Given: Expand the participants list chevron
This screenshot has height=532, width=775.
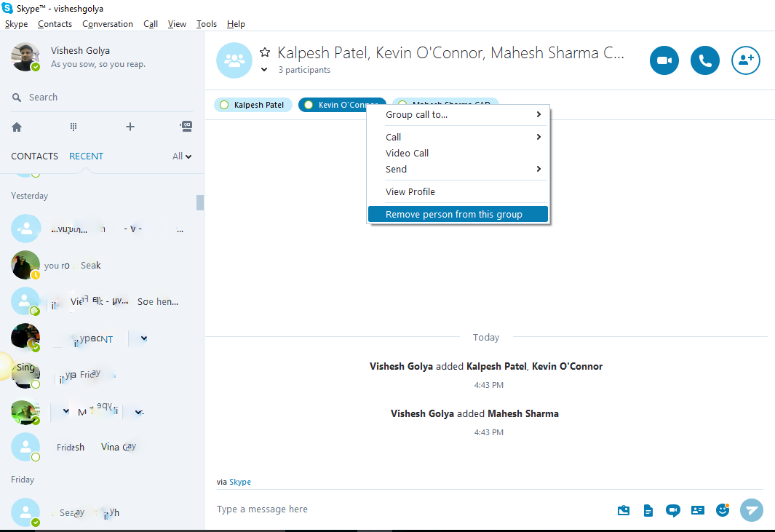Looking at the screenshot, I should click(x=264, y=70).
